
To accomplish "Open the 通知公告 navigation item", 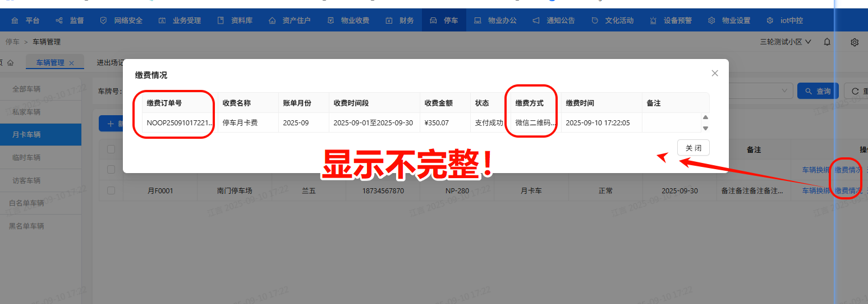I will pos(554,20).
